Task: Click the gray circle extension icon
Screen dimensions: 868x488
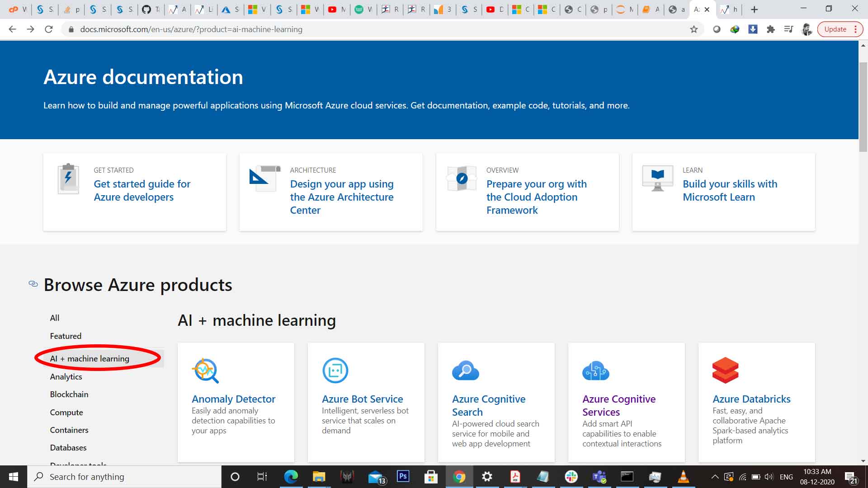Action: pos(717,29)
